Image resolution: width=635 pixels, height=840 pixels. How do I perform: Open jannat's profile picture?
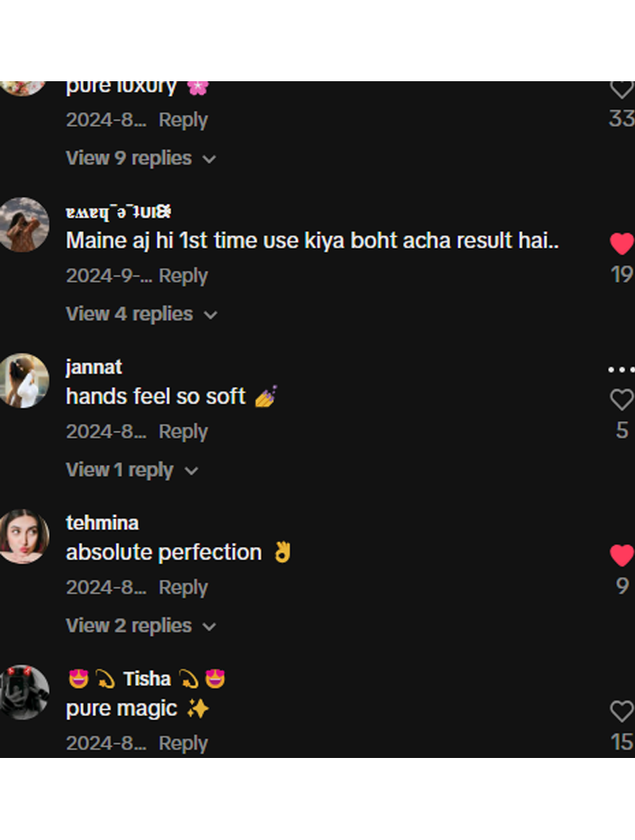click(x=23, y=381)
